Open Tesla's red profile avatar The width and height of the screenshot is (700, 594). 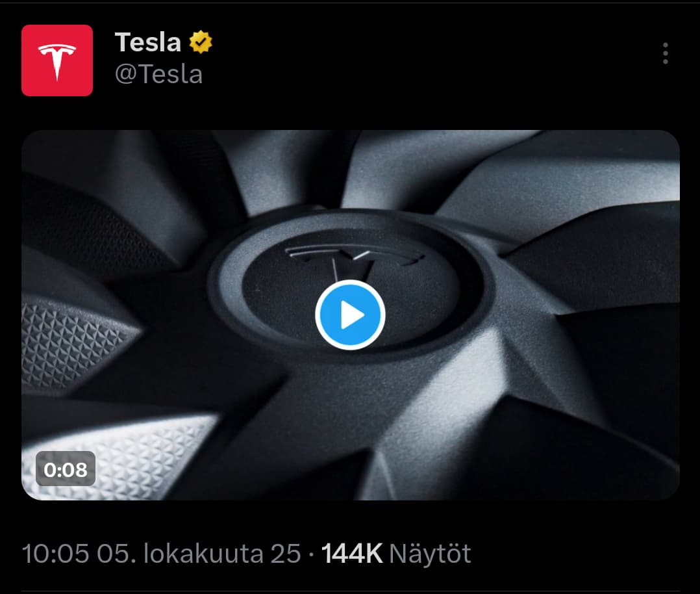pyautogui.click(x=57, y=60)
